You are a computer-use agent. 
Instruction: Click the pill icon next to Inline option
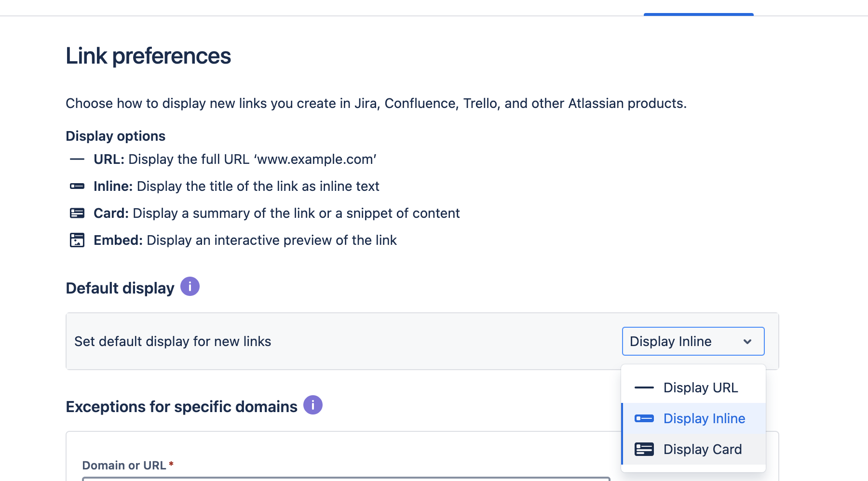point(77,186)
